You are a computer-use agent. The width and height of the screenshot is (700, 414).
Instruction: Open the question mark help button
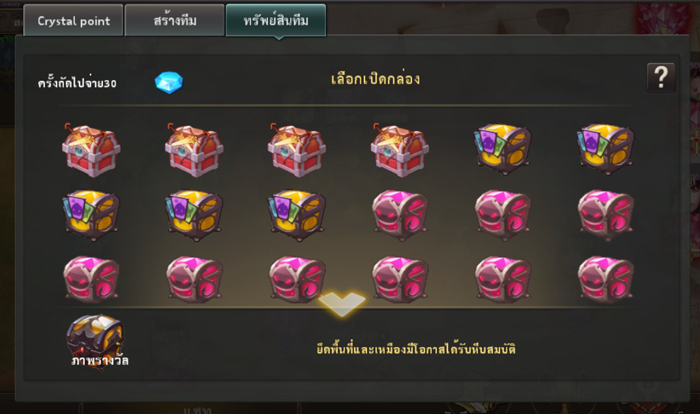(661, 78)
